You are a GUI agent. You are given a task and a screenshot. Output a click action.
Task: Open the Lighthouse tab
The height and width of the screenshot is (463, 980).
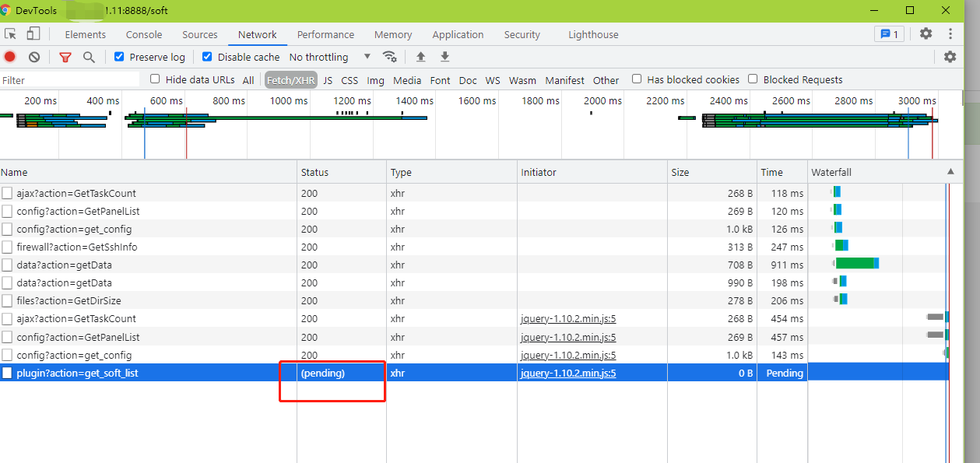point(593,34)
